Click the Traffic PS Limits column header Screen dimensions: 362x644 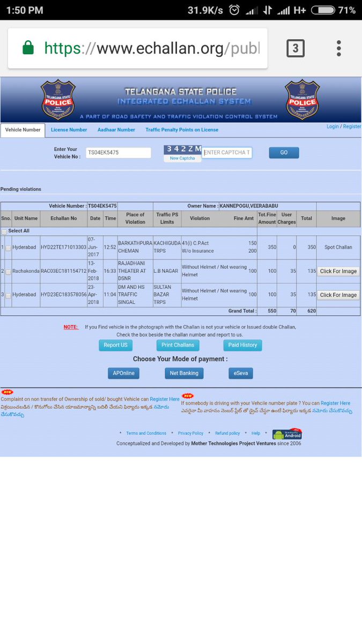click(167, 218)
